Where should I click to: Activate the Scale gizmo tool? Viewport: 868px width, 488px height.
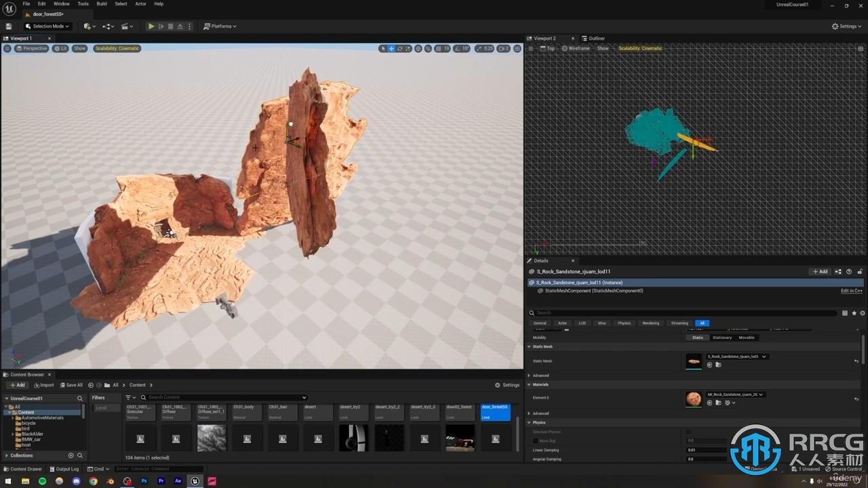408,48
